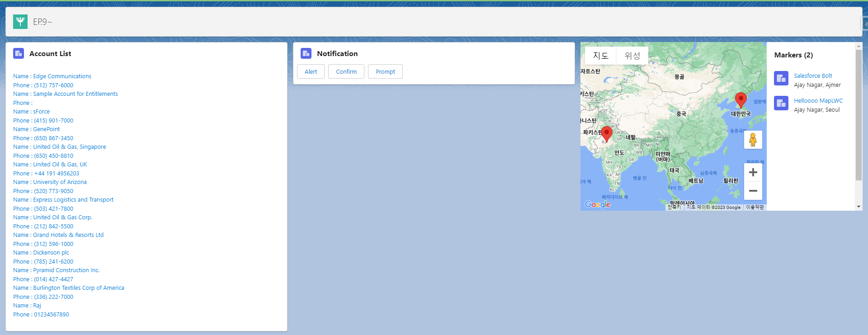
Task: Select 'Name : Pyramid Construction Inc.' text
Action: [57, 270]
